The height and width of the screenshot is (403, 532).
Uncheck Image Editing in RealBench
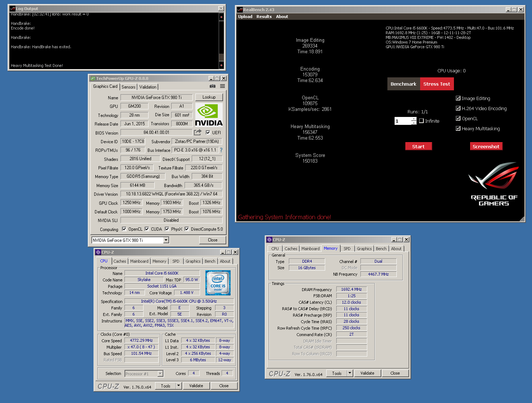pyautogui.click(x=458, y=98)
